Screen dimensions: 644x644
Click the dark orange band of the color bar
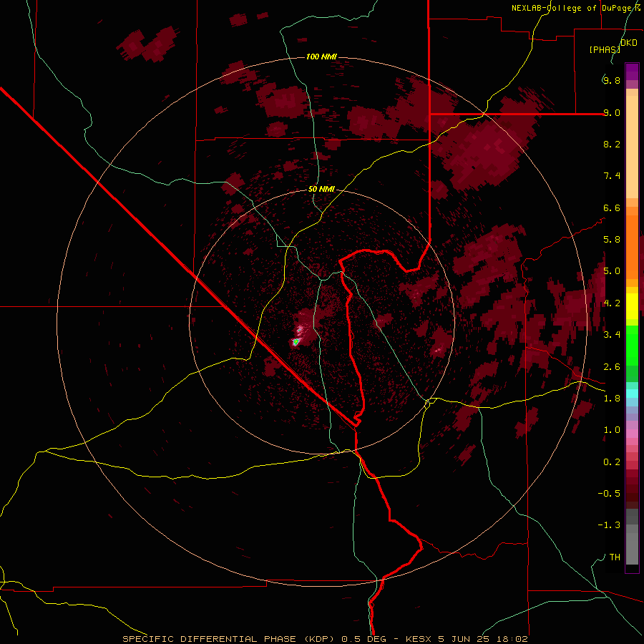(632, 246)
